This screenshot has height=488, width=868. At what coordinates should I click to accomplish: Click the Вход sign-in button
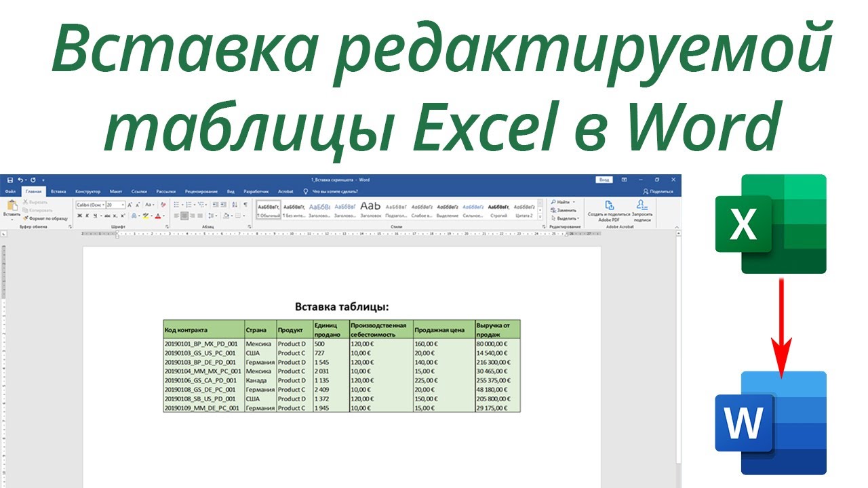(x=604, y=180)
